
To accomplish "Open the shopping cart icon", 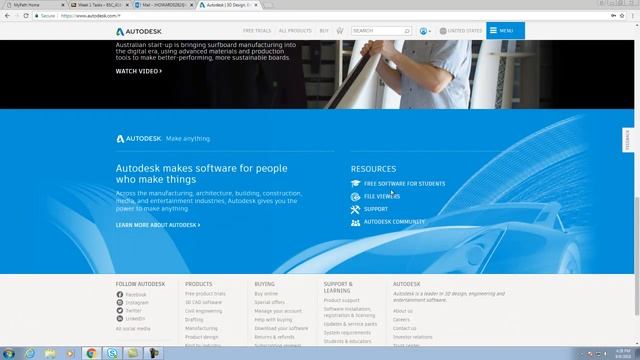I will coord(340,31).
